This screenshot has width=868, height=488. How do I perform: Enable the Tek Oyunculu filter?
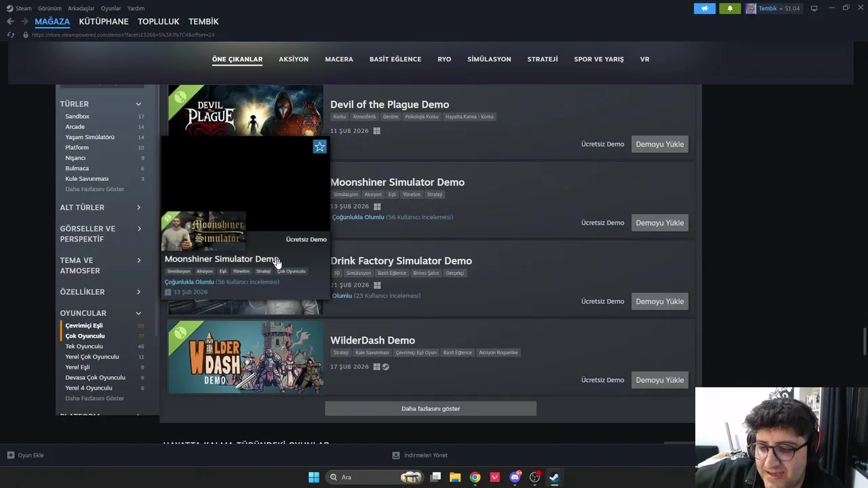point(84,346)
